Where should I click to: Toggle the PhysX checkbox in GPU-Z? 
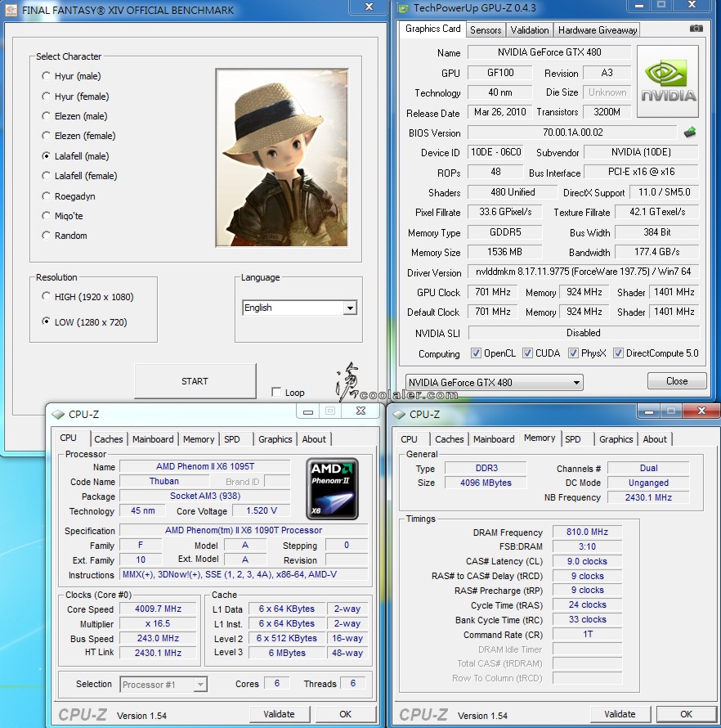tap(573, 353)
